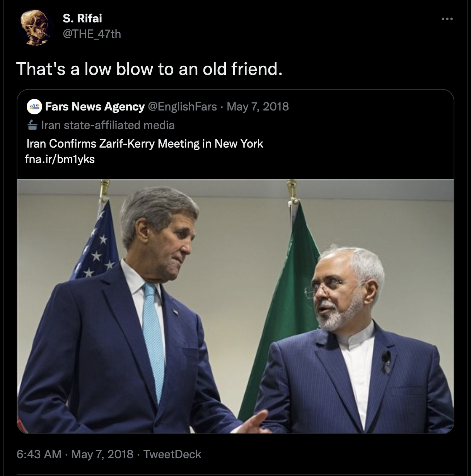This screenshot has height=476, width=471.
Task: Open the S. Rifai display name
Action: tap(82, 18)
